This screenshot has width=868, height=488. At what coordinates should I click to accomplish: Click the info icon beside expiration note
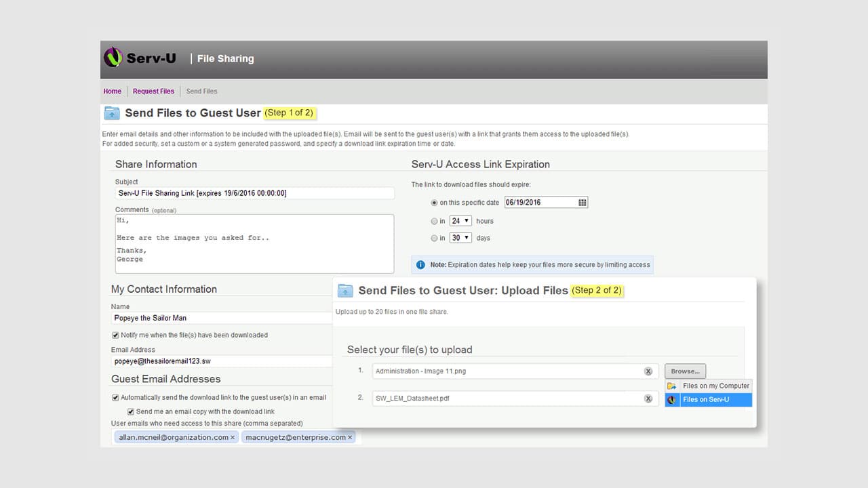(420, 265)
